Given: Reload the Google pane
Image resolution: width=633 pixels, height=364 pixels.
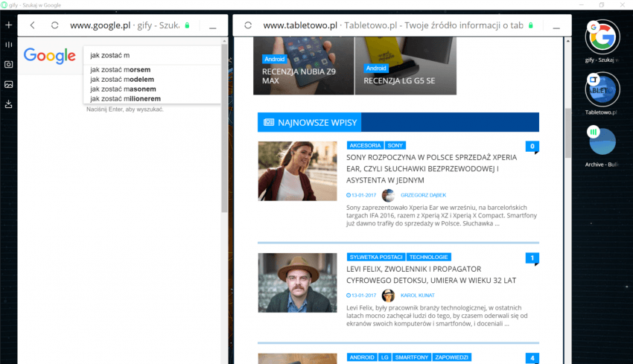Looking at the screenshot, I should (x=54, y=25).
